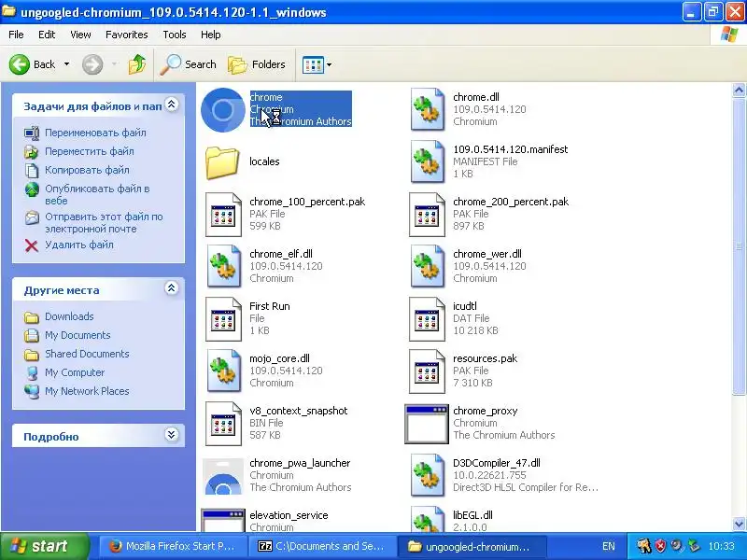Click Отправить этот файл по электронной почте
This screenshot has height=560, width=747.
[x=104, y=223]
